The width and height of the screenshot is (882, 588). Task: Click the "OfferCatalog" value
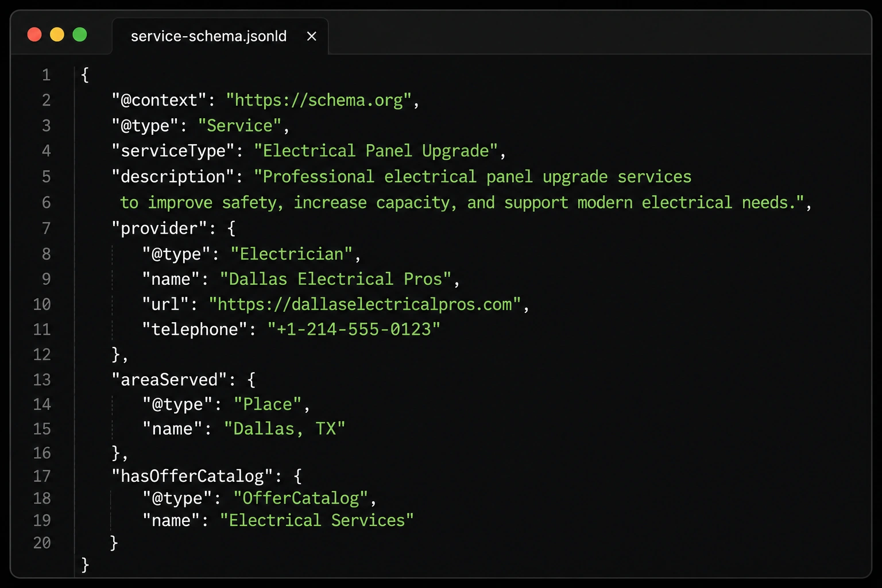301,498
